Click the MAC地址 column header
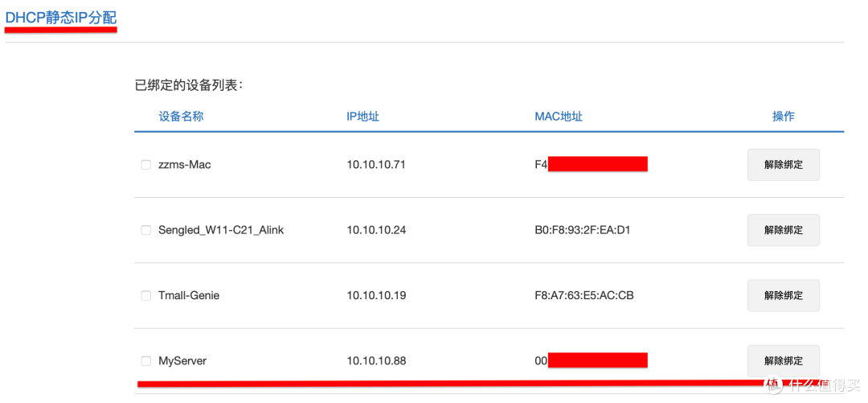 [559, 117]
